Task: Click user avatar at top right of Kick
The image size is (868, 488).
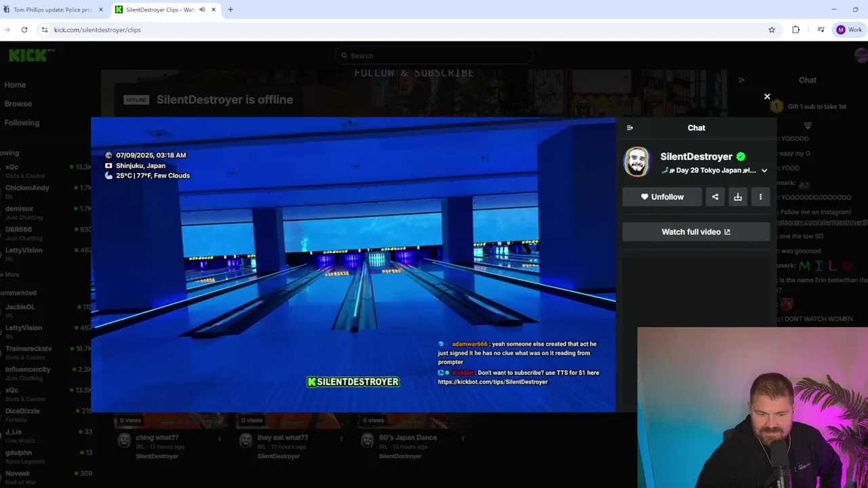Action: (862, 56)
